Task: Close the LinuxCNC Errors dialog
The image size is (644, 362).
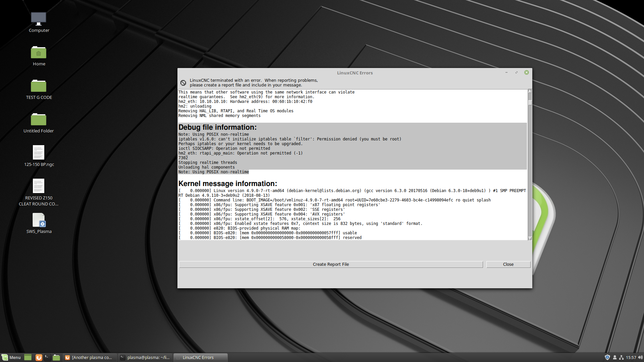Action: pyautogui.click(x=508, y=264)
